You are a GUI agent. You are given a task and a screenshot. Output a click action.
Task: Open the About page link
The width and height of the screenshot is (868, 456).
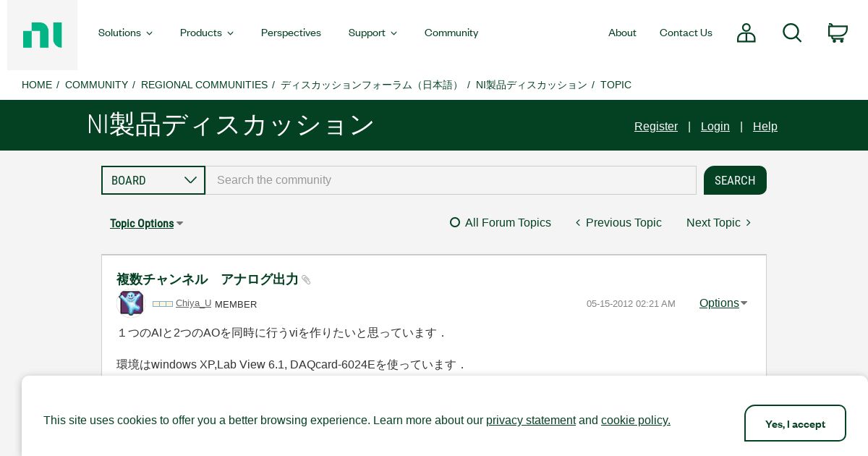click(622, 33)
